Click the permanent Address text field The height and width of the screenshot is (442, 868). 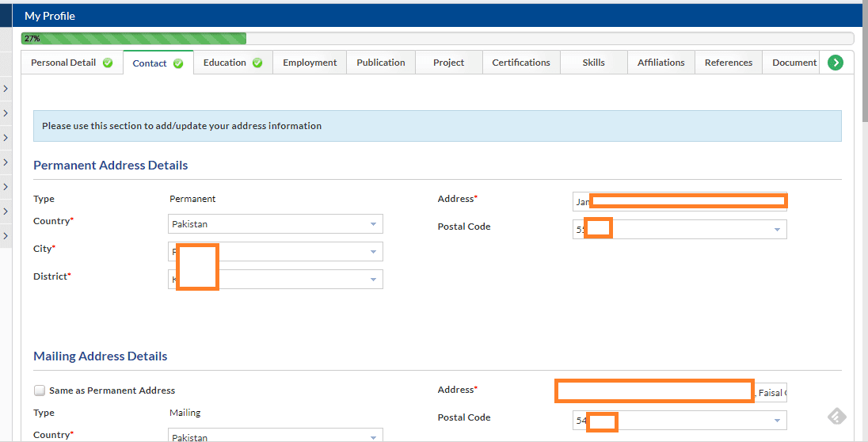[679, 201]
